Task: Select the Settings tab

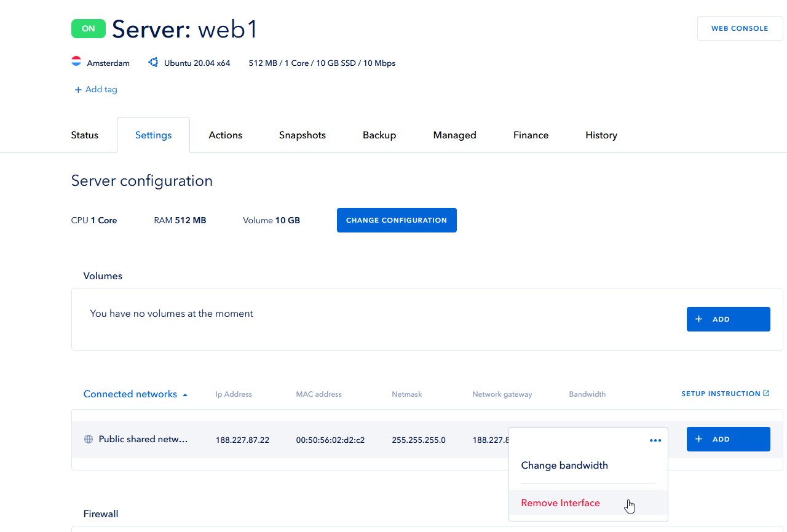Action: (154, 135)
